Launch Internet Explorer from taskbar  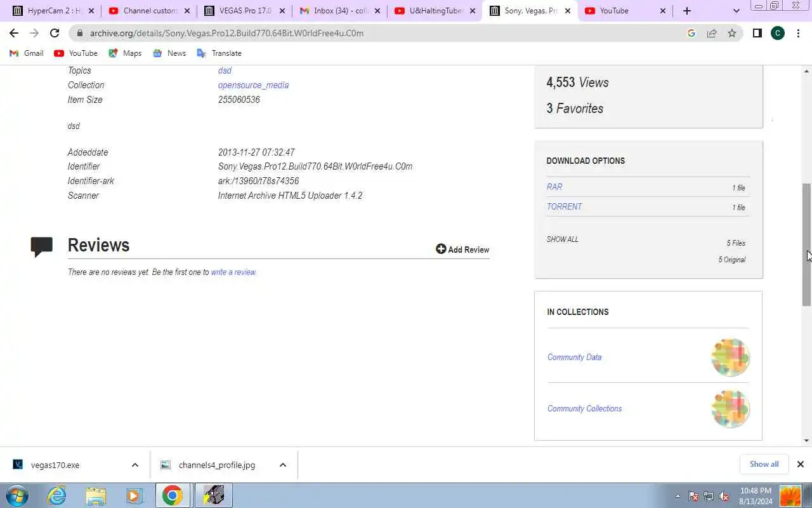tap(57, 495)
